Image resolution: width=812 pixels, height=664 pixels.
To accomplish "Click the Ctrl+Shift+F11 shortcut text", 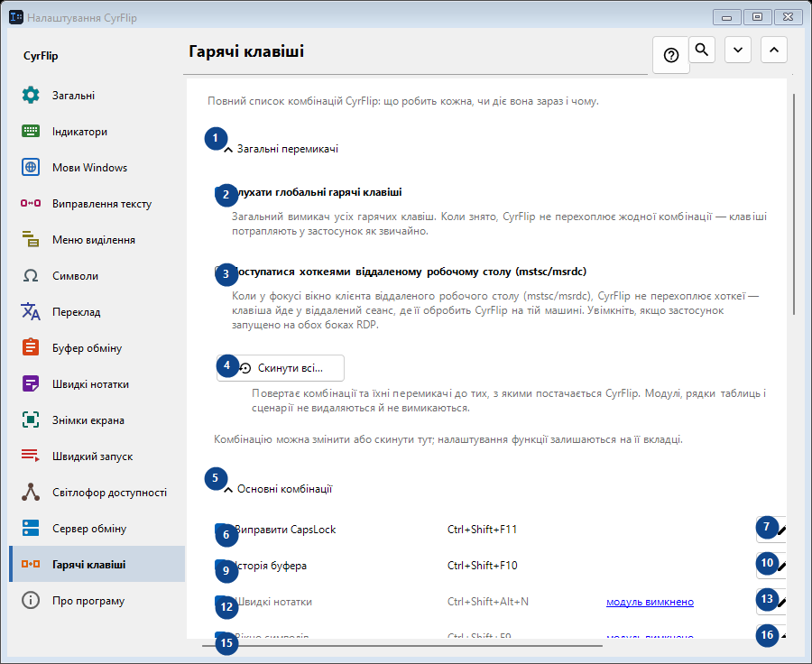I will [x=482, y=530].
